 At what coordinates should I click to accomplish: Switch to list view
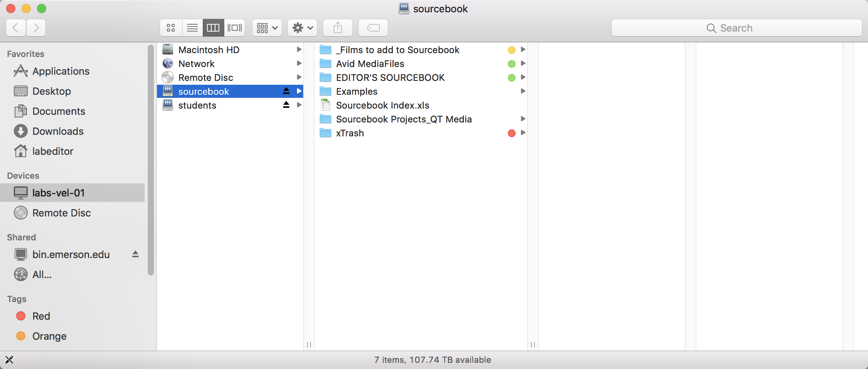click(192, 28)
